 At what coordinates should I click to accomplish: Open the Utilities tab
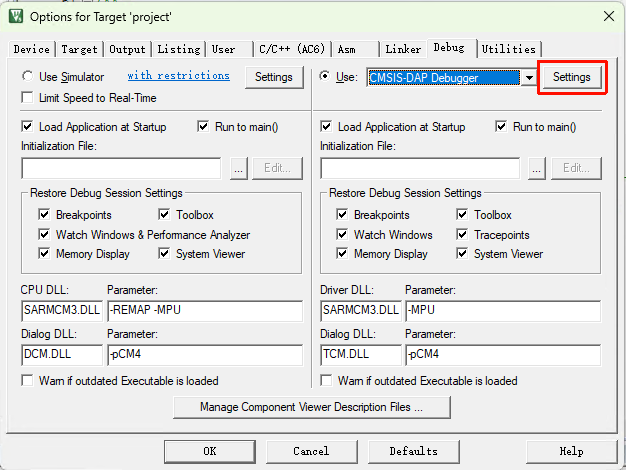point(509,49)
